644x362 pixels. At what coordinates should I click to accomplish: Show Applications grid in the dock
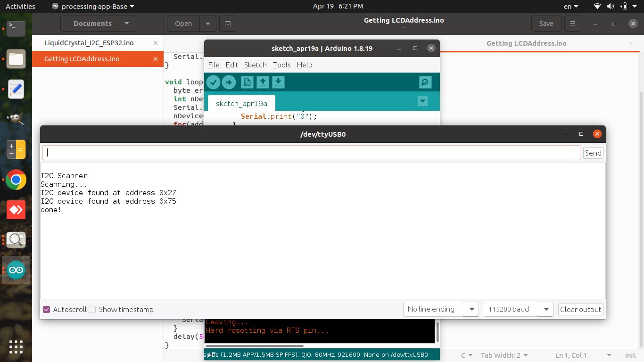coord(16,346)
